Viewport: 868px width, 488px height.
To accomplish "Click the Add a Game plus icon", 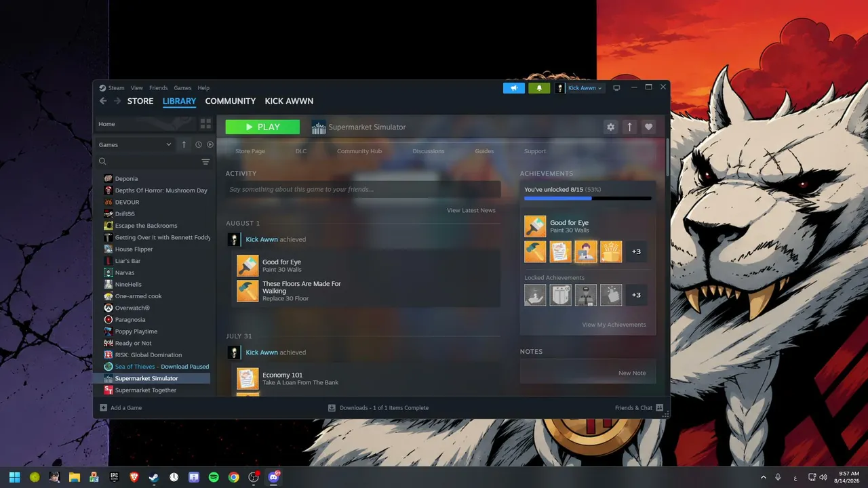I will pyautogui.click(x=103, y=408).
